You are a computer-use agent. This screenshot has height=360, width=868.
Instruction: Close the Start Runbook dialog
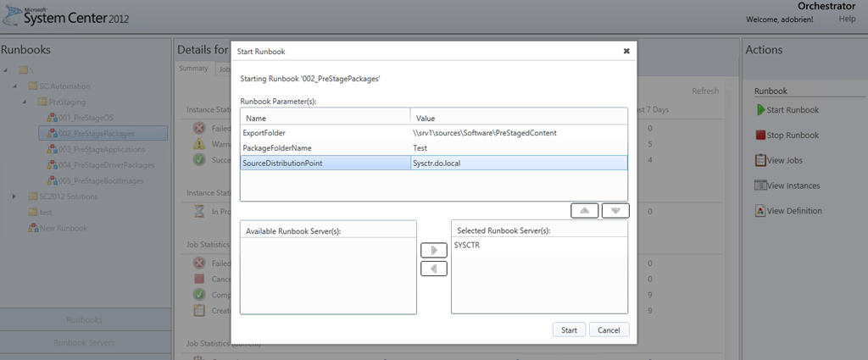click(626, 51)
